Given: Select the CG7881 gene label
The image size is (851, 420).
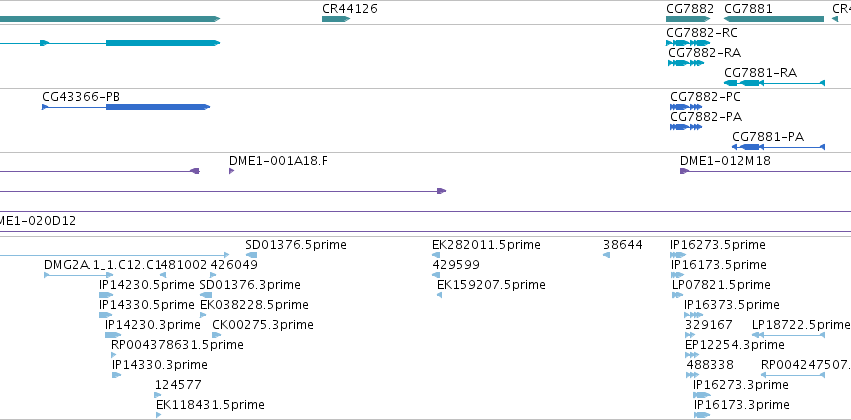Looking at the screenshot, I should pyautogui.click(x=748, y=9).
